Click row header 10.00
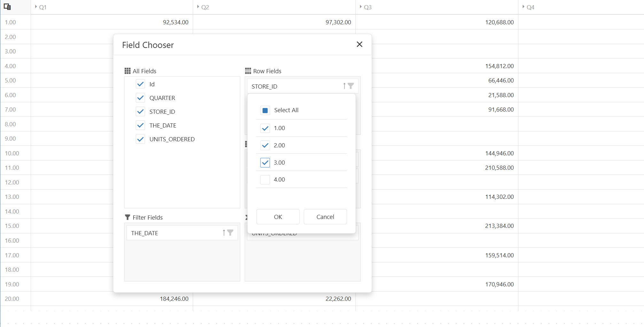 [15, 153]
